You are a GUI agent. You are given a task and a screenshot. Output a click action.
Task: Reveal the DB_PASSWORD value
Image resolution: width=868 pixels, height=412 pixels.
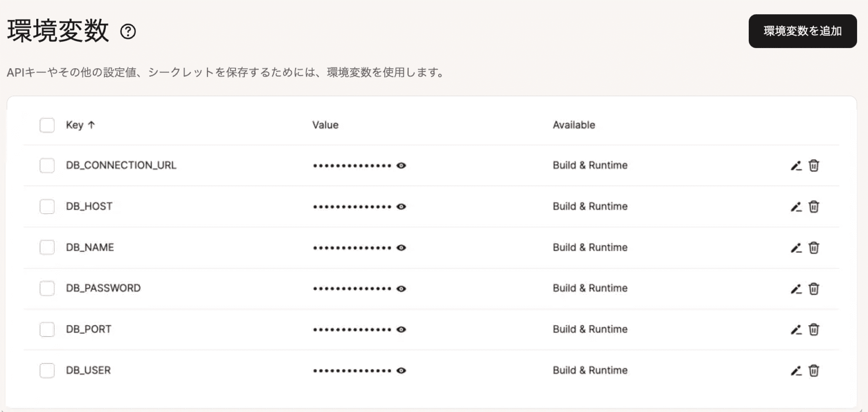tap(401, 289)
